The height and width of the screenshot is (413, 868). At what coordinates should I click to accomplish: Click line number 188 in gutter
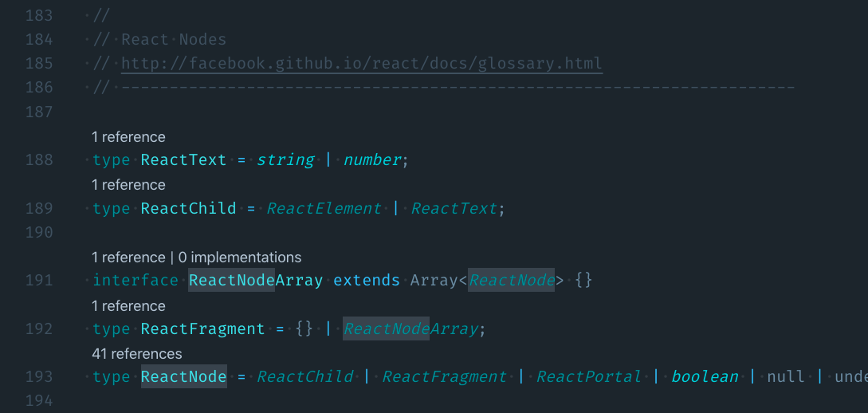(39, 160)
